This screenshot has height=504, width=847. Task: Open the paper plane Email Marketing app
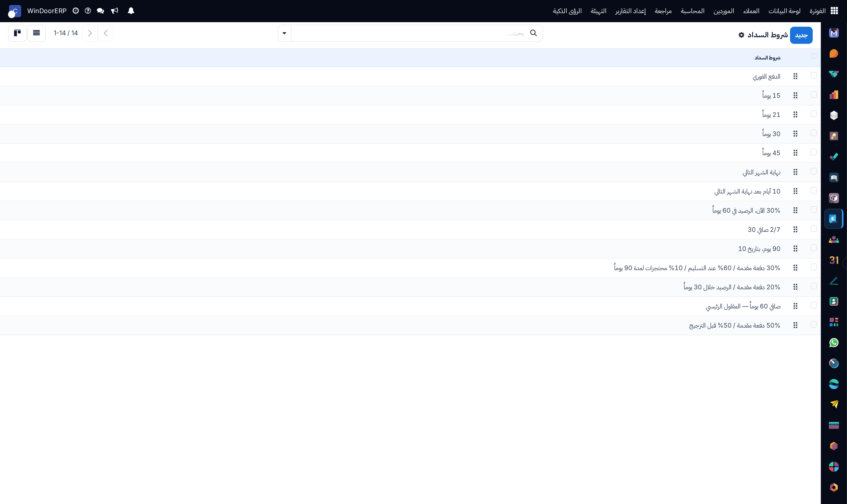834,404
